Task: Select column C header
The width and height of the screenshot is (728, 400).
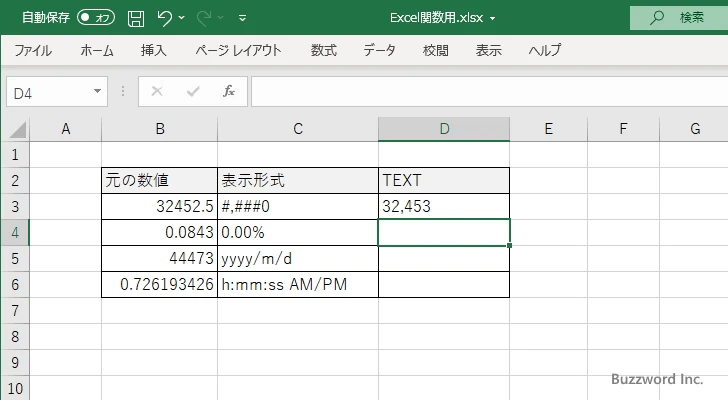Action: pyautogui.click(x=298, y=129)
